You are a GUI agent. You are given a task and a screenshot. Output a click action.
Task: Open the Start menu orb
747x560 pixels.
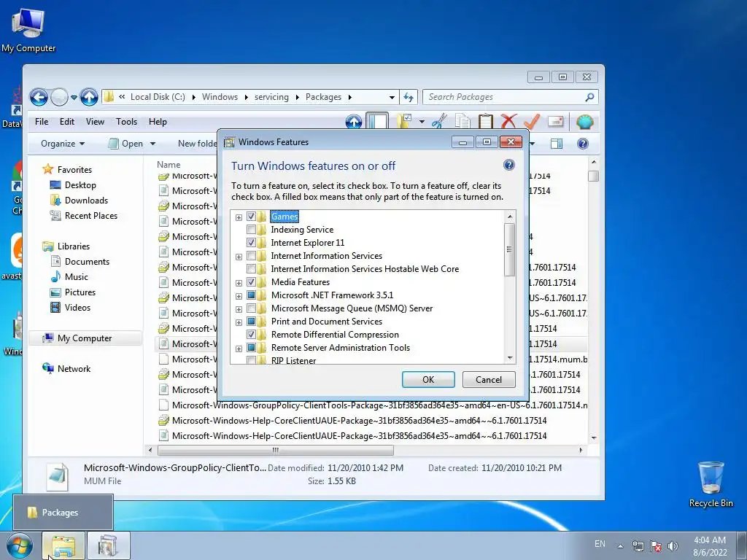pyautogui.click(x=20, y=545)
